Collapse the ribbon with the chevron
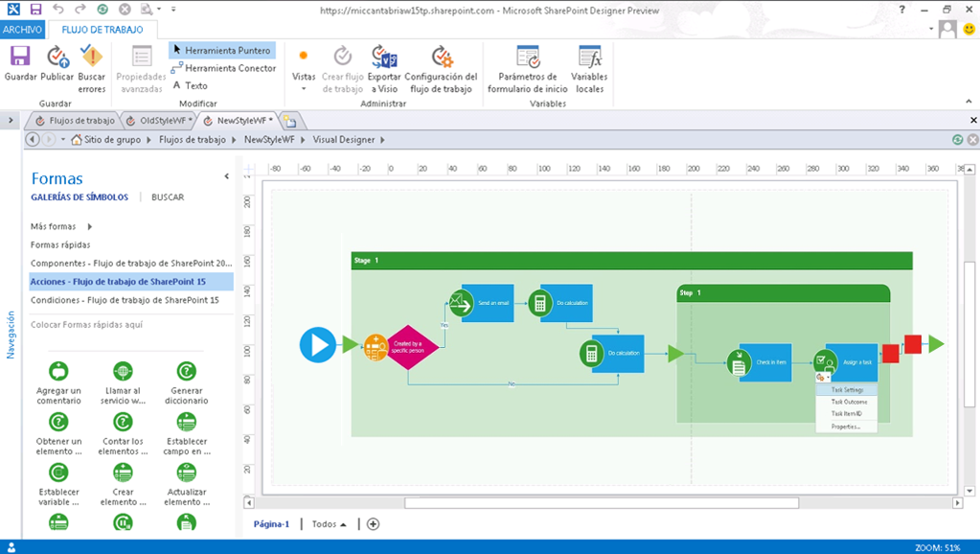 969,102
